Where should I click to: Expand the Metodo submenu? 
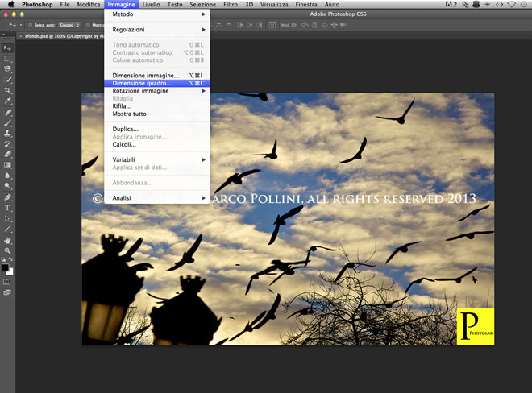coord(156,14)
